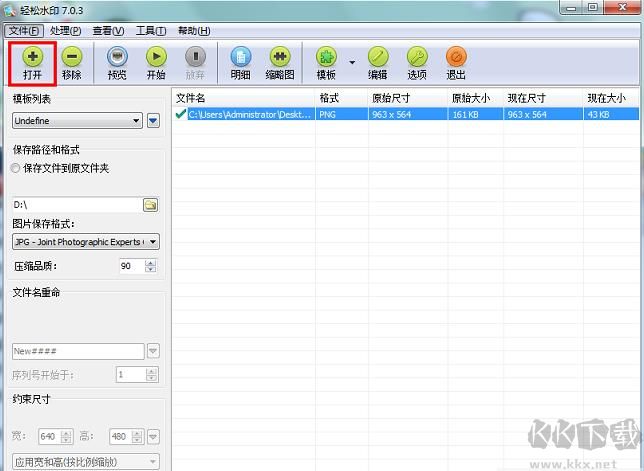Minimize the 轻松水印 window
Viewport: 644px width, 471px height.
click(571, 8)
